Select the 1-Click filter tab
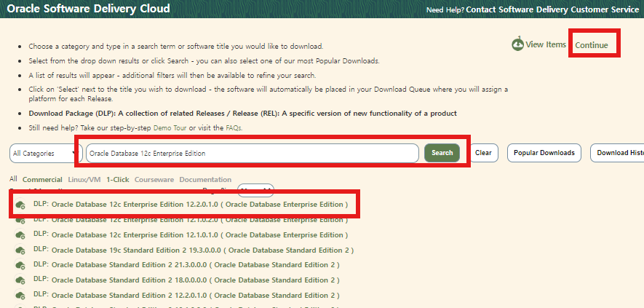The width and height of the screenshot is (644, 308). pyautogui.click(x=118, y=180)
